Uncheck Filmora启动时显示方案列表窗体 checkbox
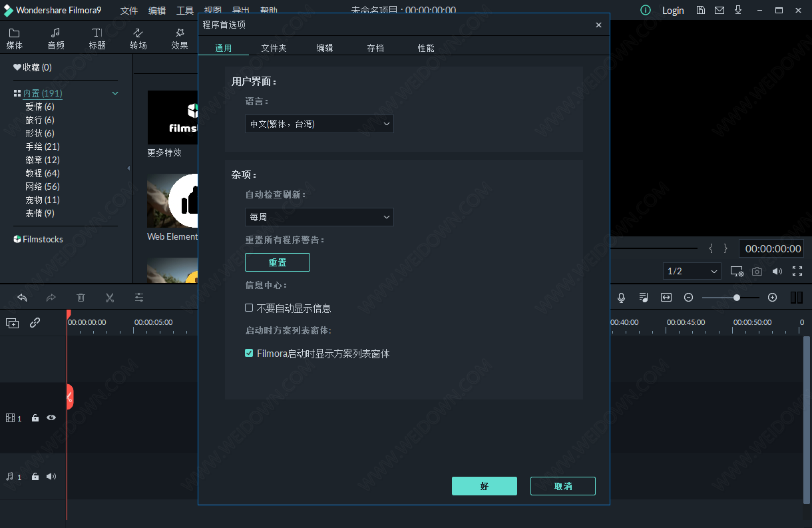 (x=249, y=353)
